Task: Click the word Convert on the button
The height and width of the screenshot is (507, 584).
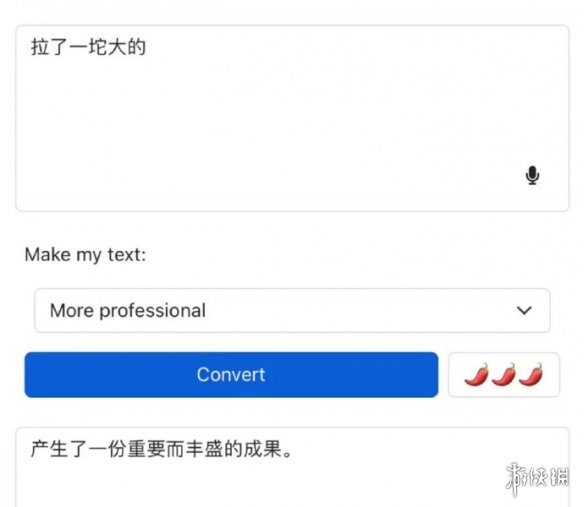Action: 231,375
